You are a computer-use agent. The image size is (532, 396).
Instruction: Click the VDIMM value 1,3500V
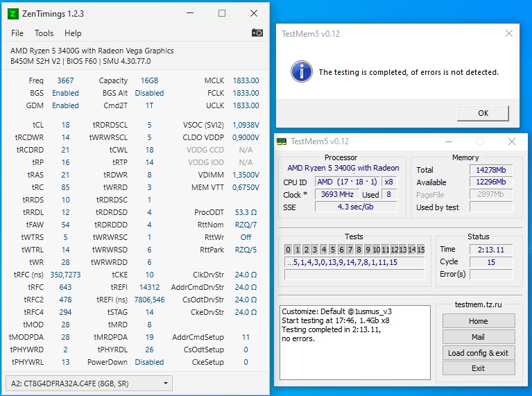(246, 175)
